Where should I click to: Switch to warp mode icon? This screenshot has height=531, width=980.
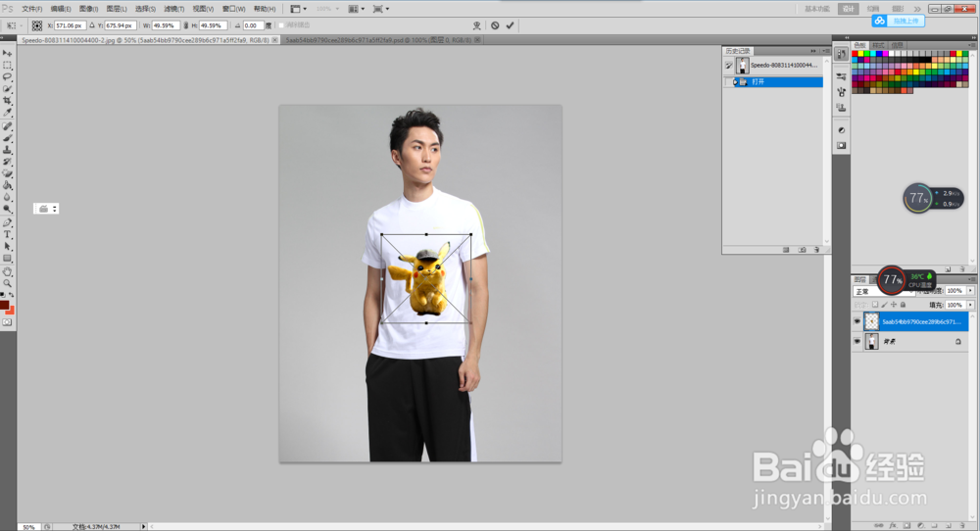point(477,25)
